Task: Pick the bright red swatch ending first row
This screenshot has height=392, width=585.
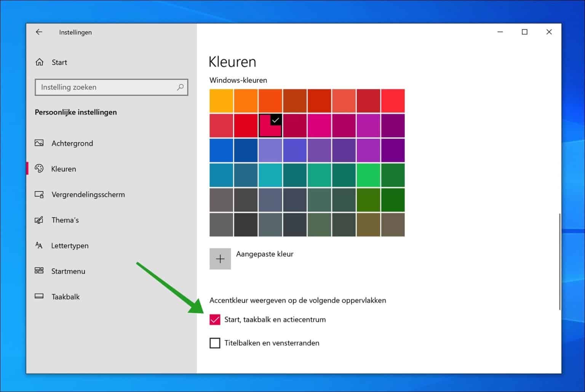Action: [393, 101]
